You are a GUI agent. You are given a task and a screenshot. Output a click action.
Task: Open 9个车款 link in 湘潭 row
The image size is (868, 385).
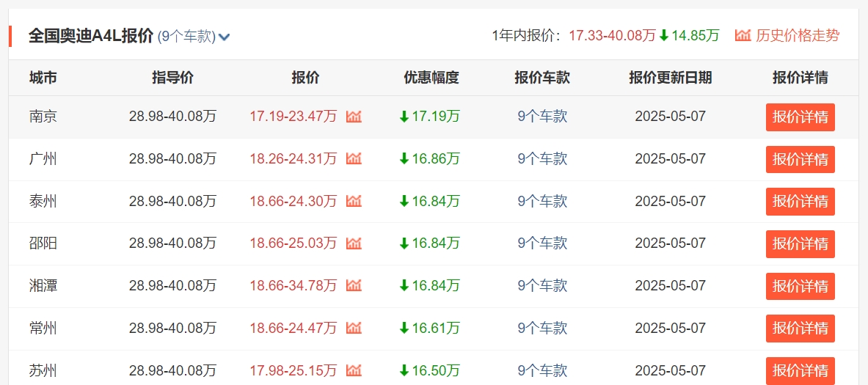(542, 286)
